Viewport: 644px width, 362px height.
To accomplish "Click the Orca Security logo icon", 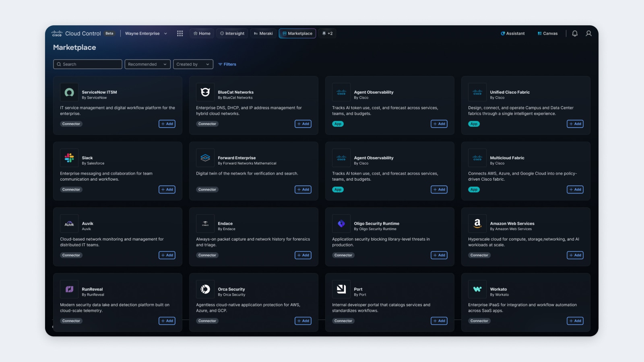I will (x=205, y=289).
